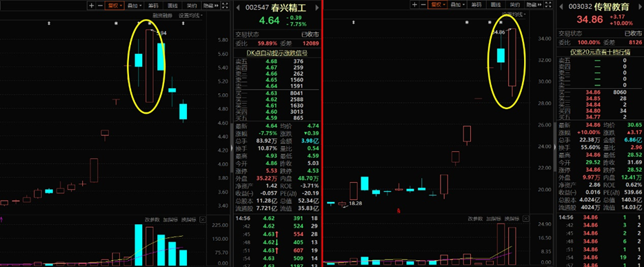The image size is (644, 267).
Task: Select 买五 row priced 4.59 volume 865
Action: [x=277, y=118]
